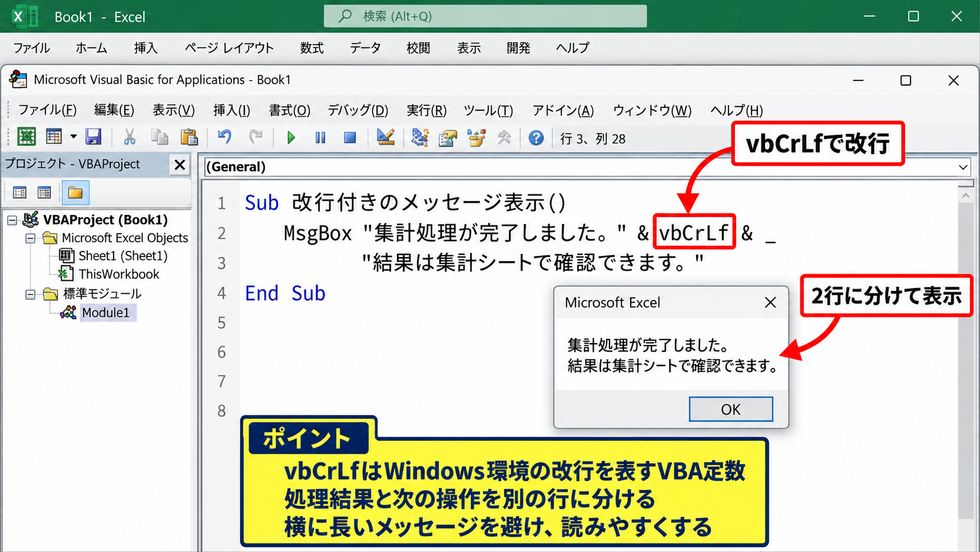Click the Break pause icon
The height and width of the screenshot is (552, 980).
tap(320, 138)
